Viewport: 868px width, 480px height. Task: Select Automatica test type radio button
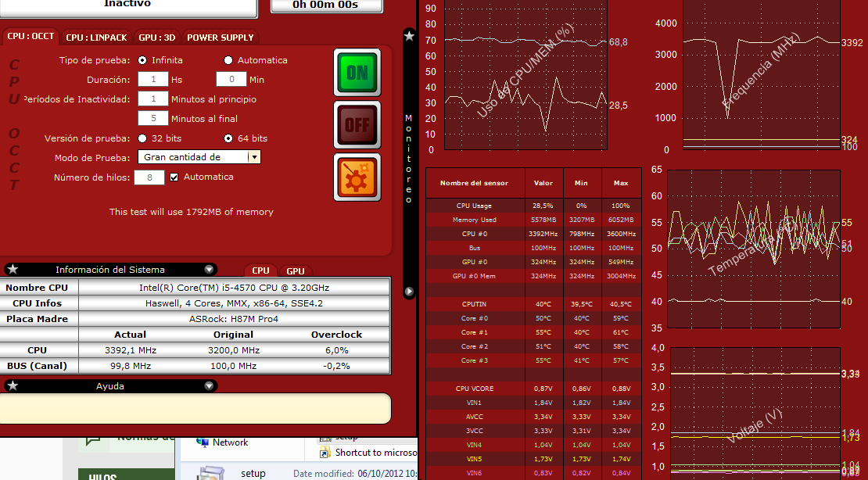228,60
